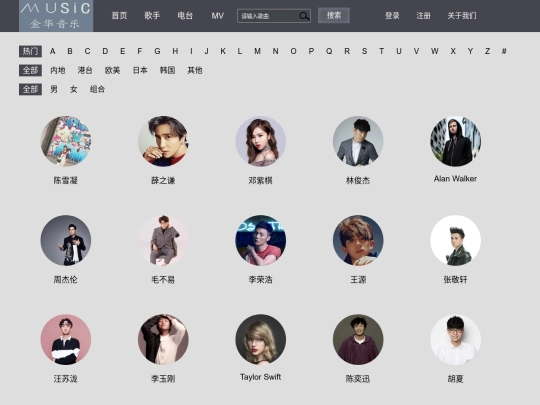
Task: Focus the song search input field
Action: (274, 16)
